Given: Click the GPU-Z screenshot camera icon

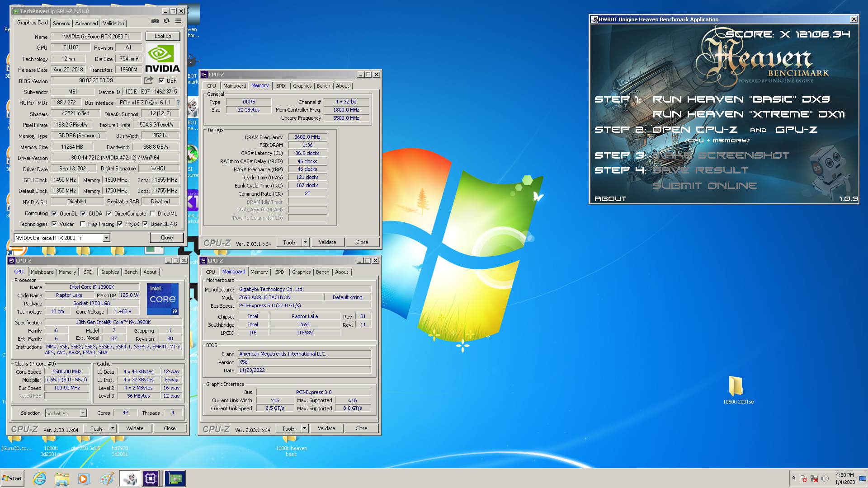Looking at the screenshot, I should tap(155, 21).
